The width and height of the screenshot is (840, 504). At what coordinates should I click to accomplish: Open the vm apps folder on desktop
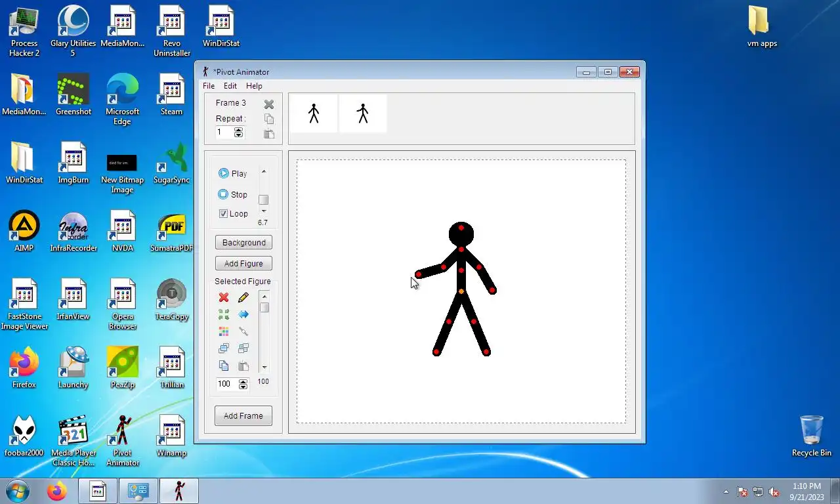(x=762, y=26)
